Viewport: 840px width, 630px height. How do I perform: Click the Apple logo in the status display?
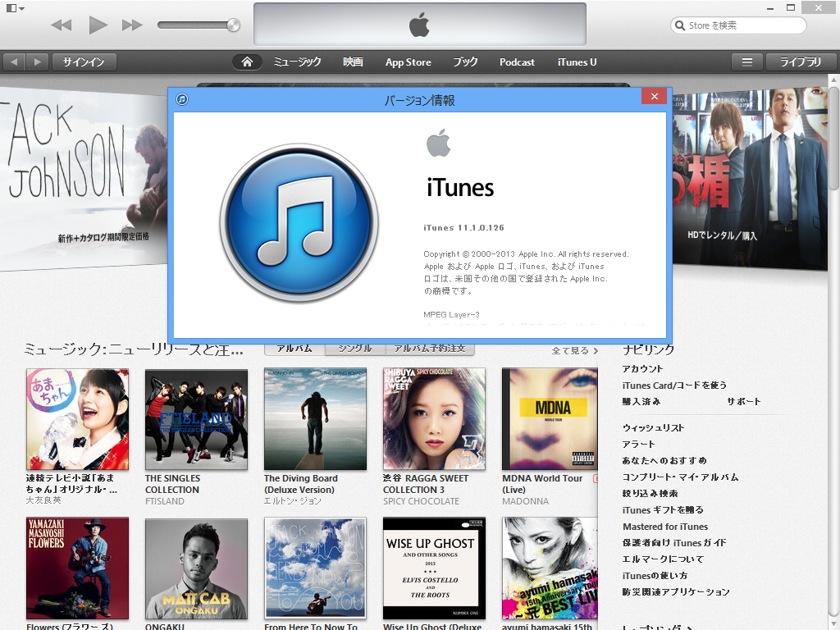click(x=419, y=25)
